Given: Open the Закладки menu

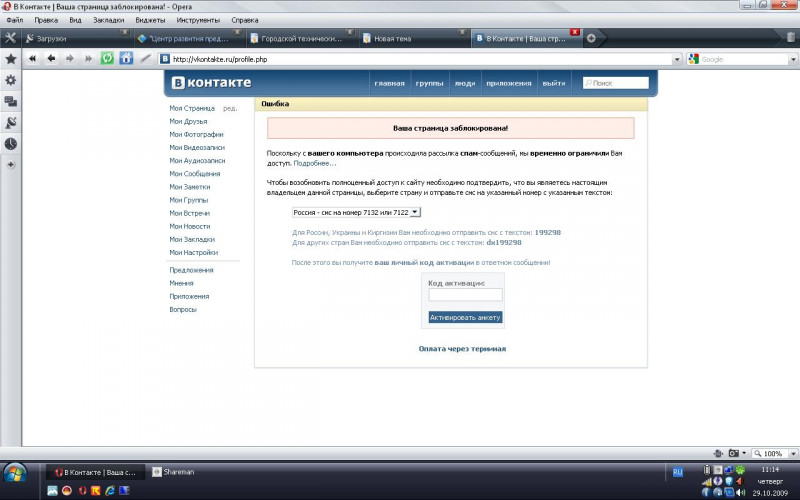Looking at the screenshot, I should tap(109, 20).
